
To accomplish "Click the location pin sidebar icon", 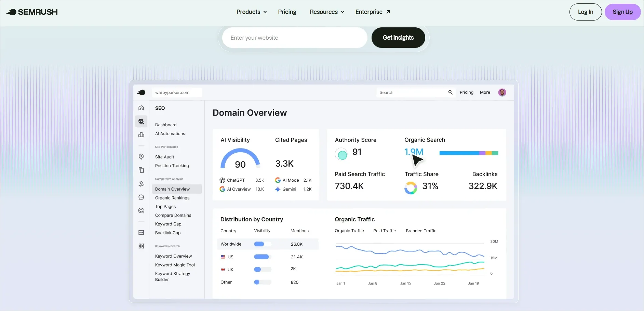I will [141, 156].
